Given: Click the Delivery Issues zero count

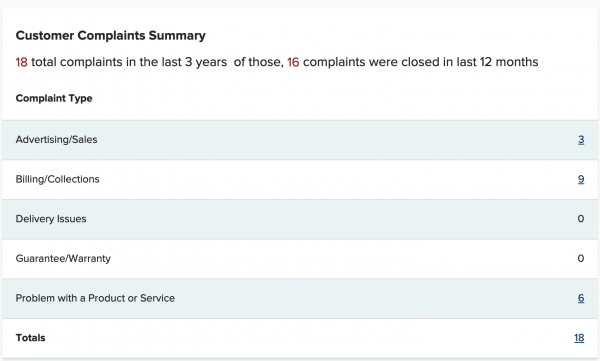Looking at the screenshot, I should [x=581, y=219].
